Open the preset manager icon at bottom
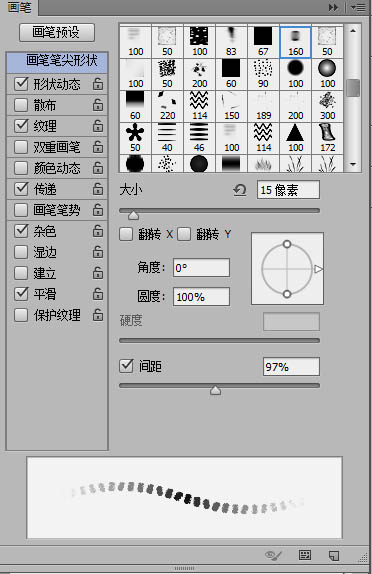Screen dimensions: 372x574 click(x=305, y=555)
